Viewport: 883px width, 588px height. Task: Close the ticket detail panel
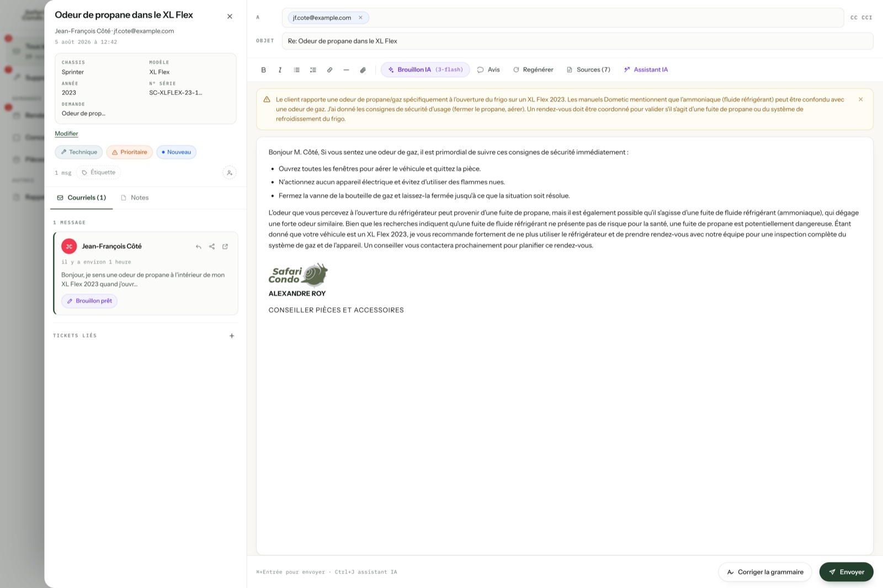[x=230, y=17]
